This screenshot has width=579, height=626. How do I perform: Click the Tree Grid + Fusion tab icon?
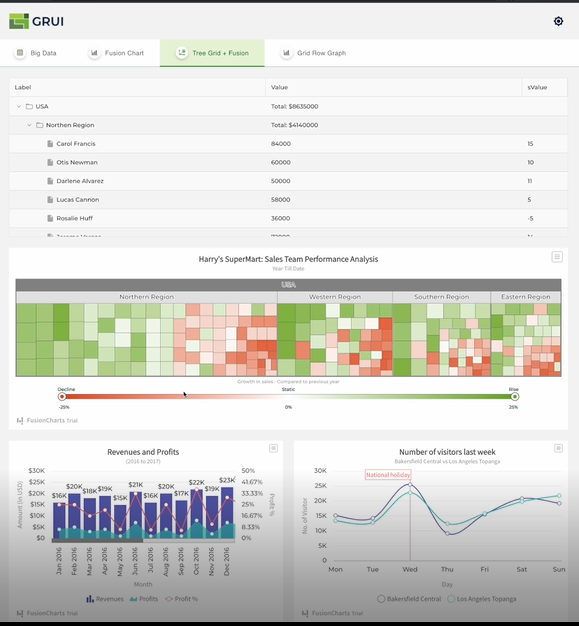pos(182,53)
